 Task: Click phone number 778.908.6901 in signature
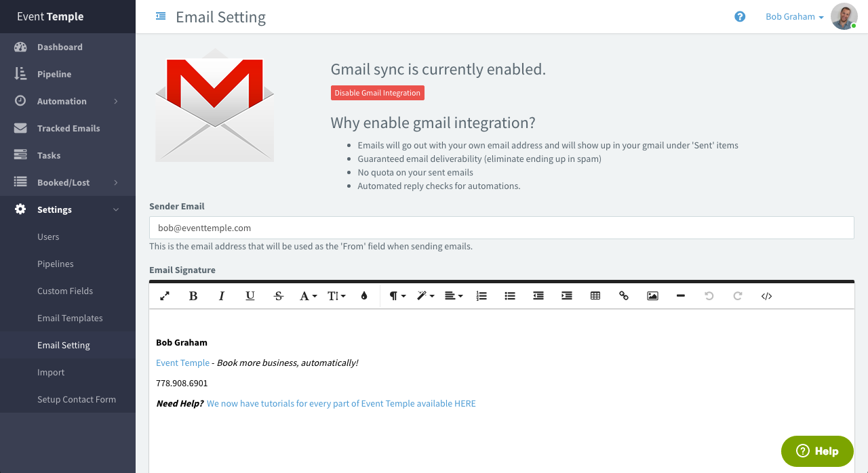click(182, 383)
